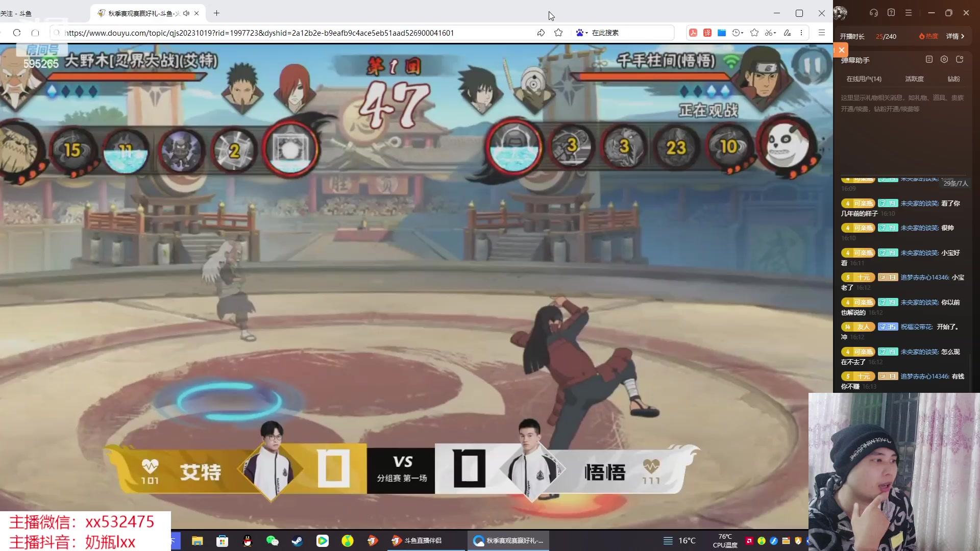980x551 pixels.
Task: Click the 29条/7人 chat counter
Action: point(955,183)
